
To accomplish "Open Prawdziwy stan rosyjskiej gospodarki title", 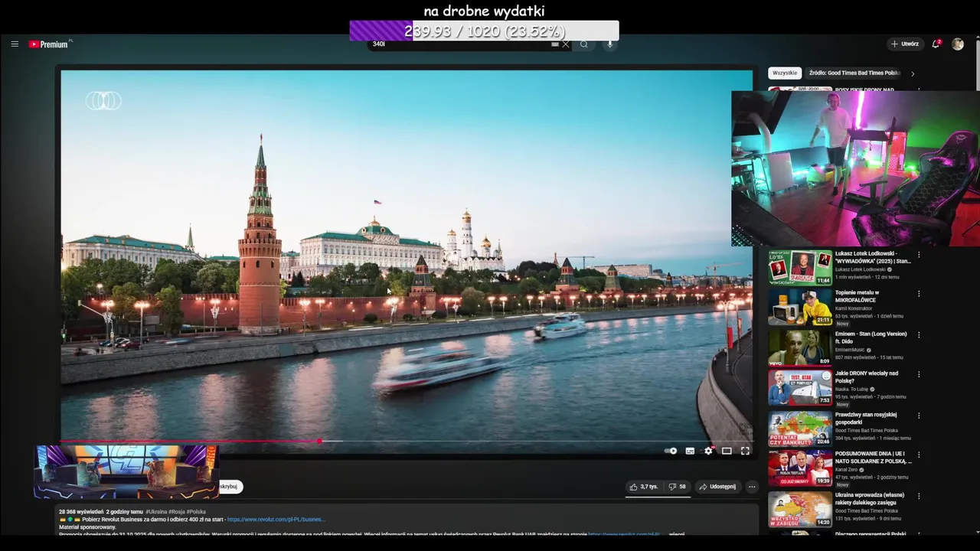I will [x=866, y=418].
